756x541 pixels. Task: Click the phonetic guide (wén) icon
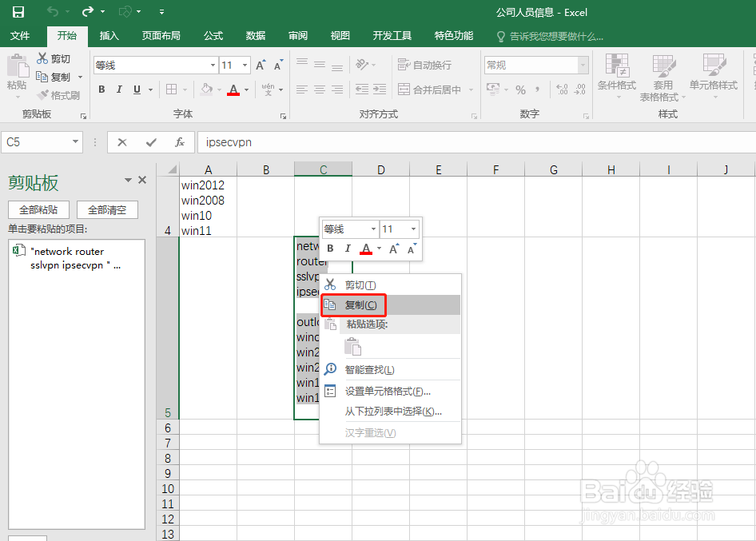268,90
